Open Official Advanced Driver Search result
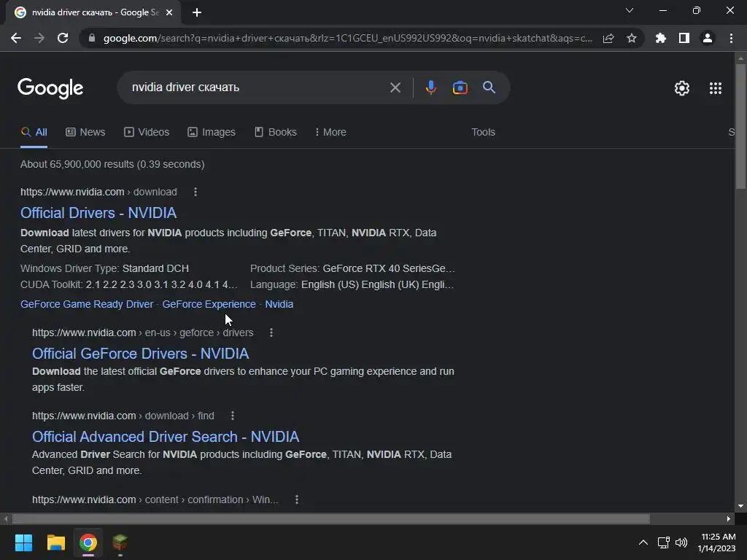This screenshot has width=747, height=560. click(166, 437)
